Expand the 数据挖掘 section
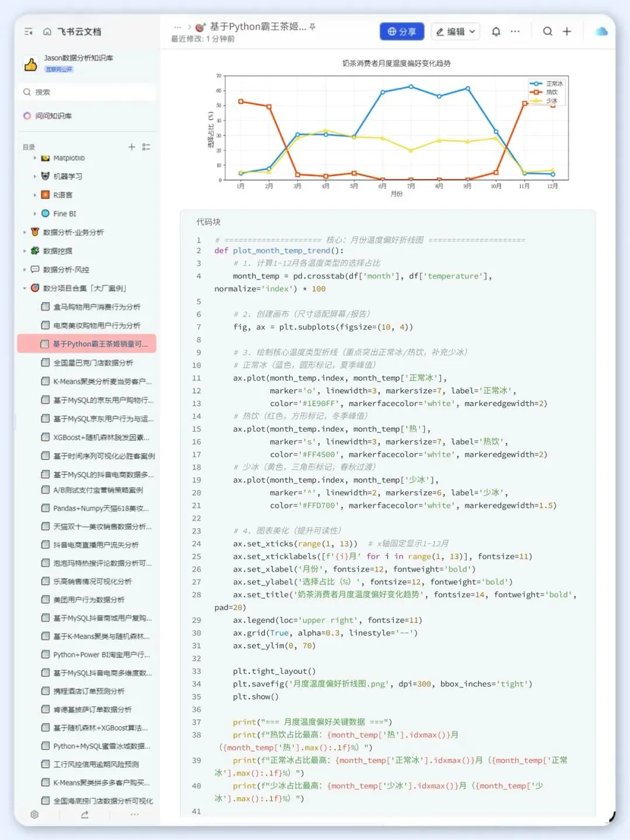 pos(24,251)
